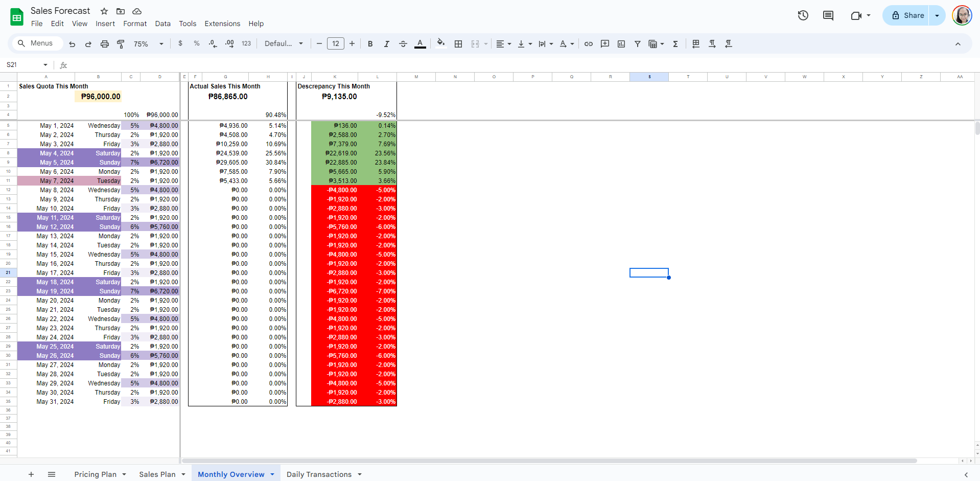This screenshot has width=980, height=481.
Task: Add a new sheet
Action: click(31, 474)
